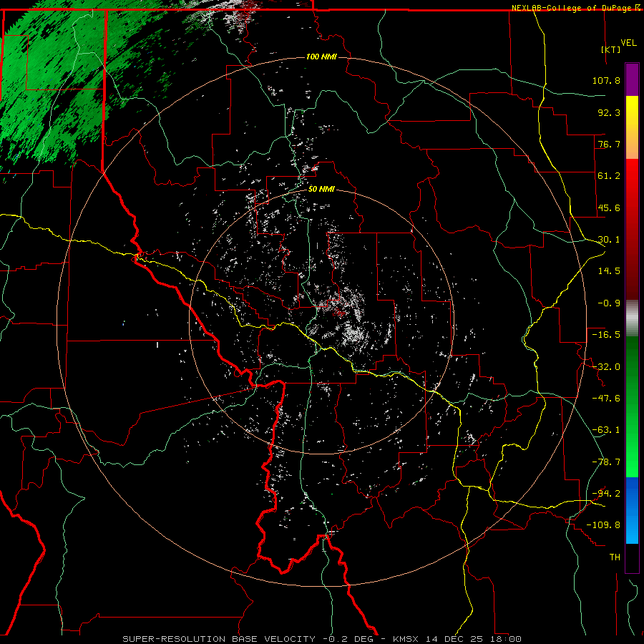
Task: Click the VEL legend title
Action: click(x=628, y=43)
